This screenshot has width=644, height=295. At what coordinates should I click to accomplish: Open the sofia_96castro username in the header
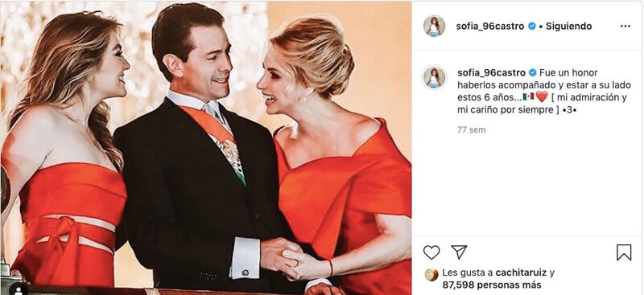(x=490, y=27)
